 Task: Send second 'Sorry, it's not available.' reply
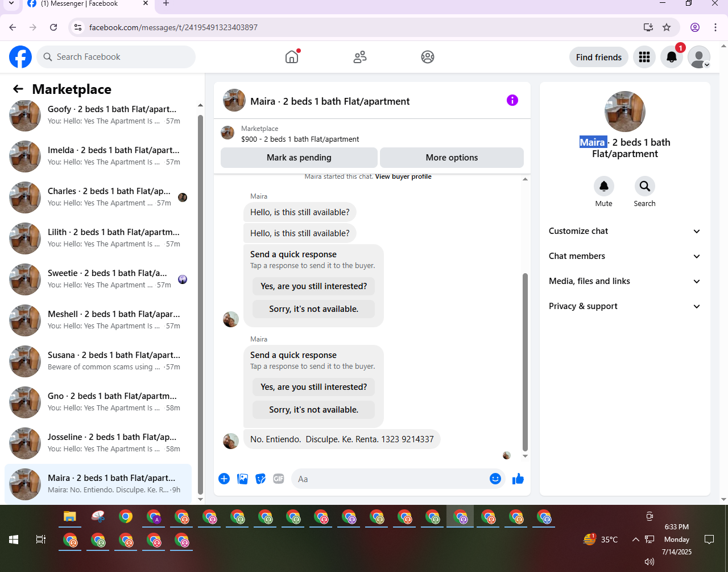314,410
